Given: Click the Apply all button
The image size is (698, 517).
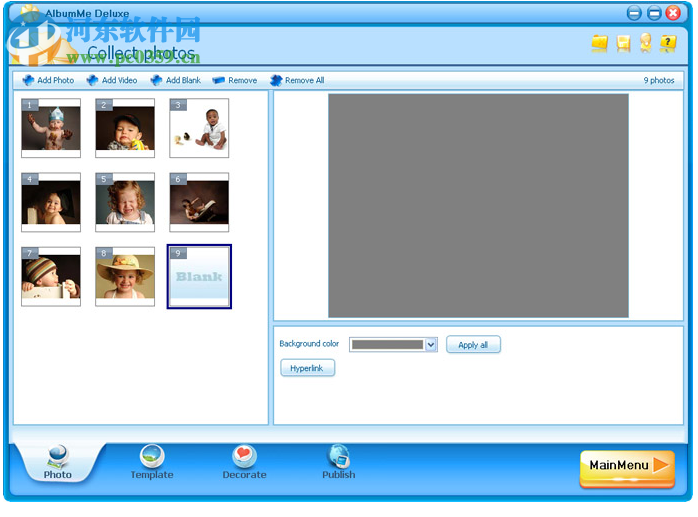Looking at the screenshot, I should [473, 345].
